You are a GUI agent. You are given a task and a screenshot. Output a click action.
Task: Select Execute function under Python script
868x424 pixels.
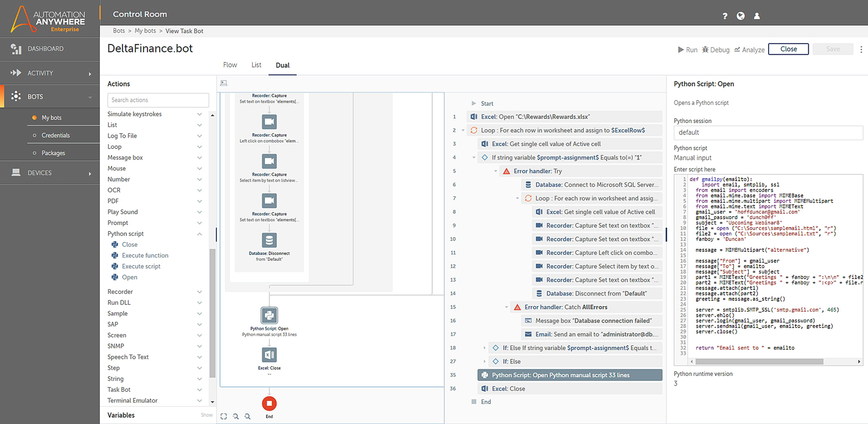click(145, 255)
